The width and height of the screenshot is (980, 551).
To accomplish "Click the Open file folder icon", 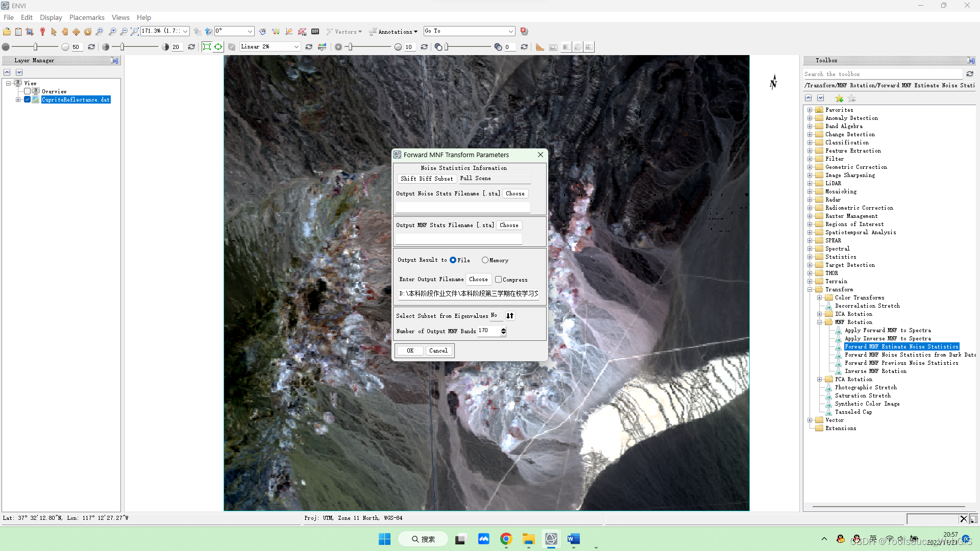I will (x=7, y=32).
